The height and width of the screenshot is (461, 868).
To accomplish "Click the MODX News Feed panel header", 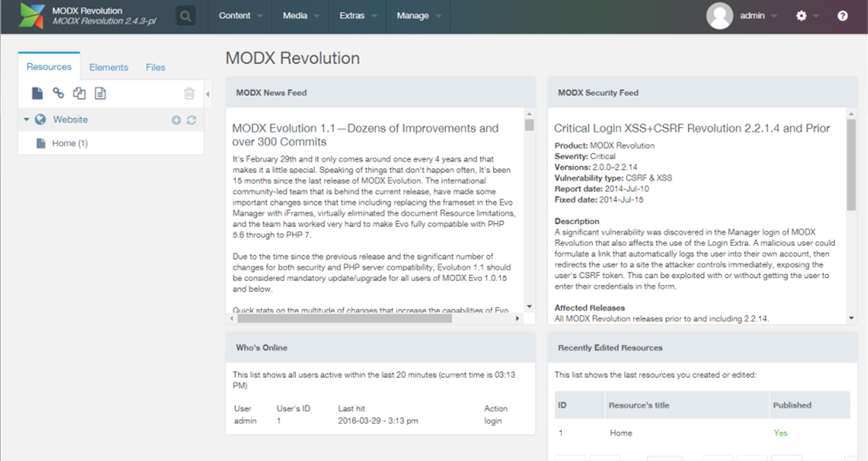I will click(x=380, y=93).
